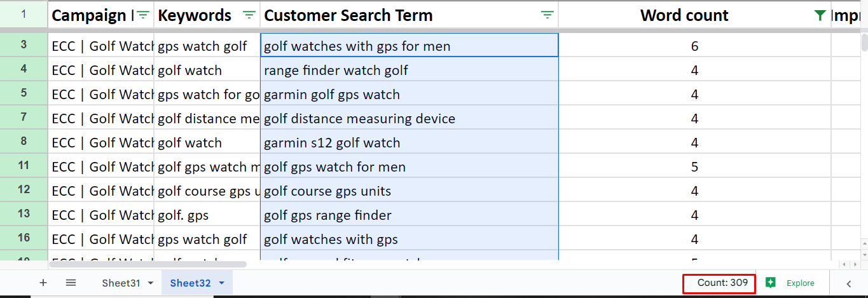Switch to the Sheet31 tab
This screenshot has height=298, width=868.
[x=121, y=283]
